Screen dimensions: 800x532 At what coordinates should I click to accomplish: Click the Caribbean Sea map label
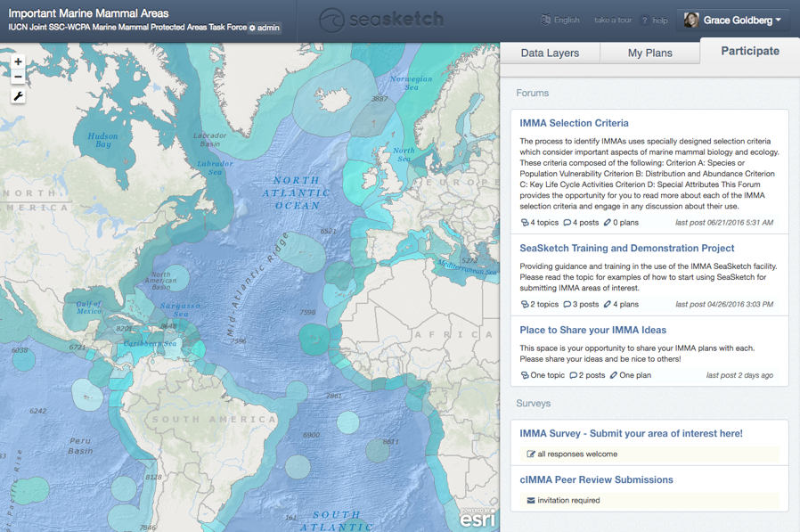coord(150,344)
